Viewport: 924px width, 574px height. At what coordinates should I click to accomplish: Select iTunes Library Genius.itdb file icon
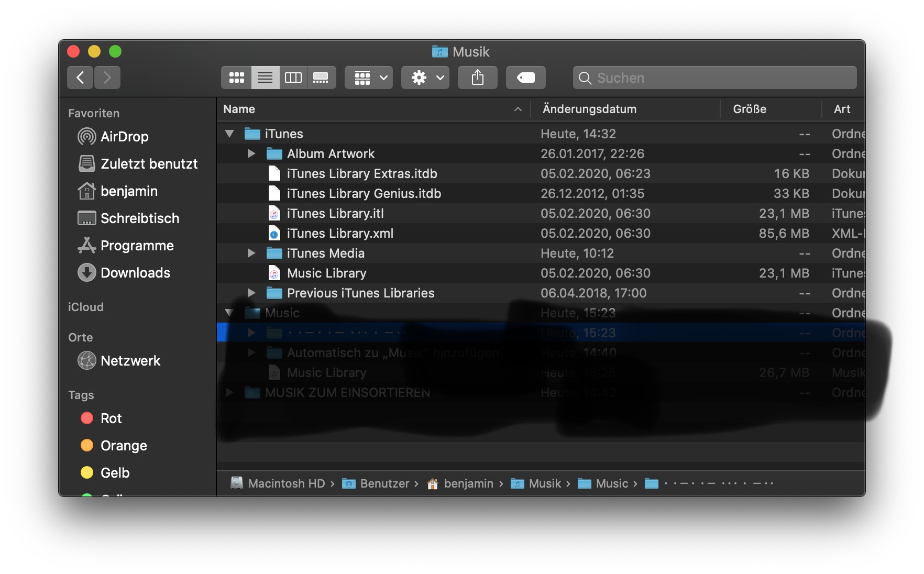274,194
